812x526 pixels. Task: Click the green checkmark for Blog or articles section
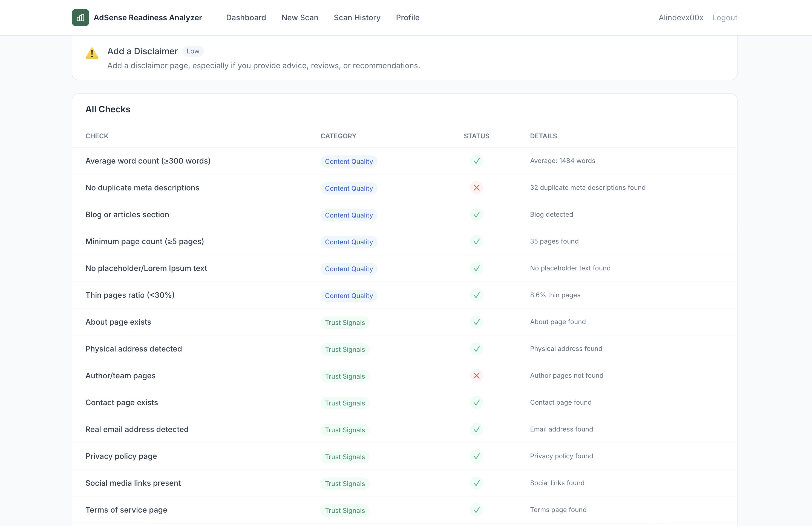click(x=476, y=214)
